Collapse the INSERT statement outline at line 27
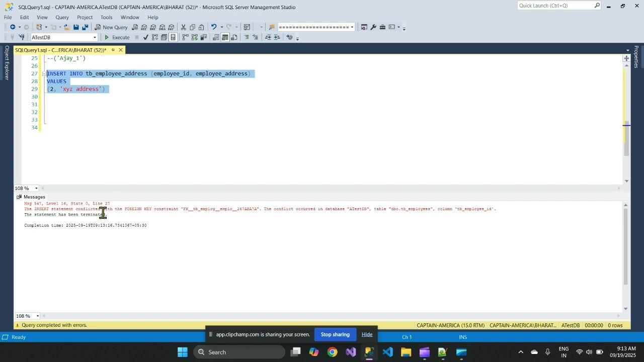 [x=44, y=74]
